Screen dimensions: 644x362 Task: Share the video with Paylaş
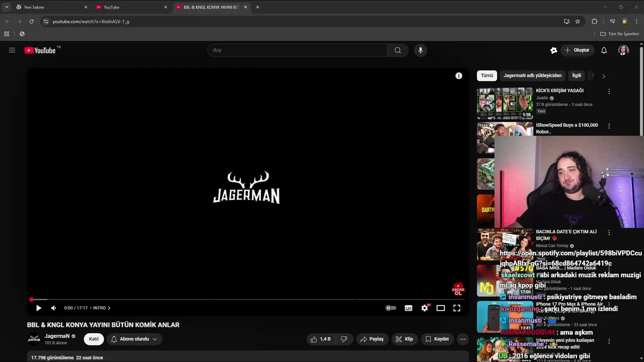[x=372, y=339]
